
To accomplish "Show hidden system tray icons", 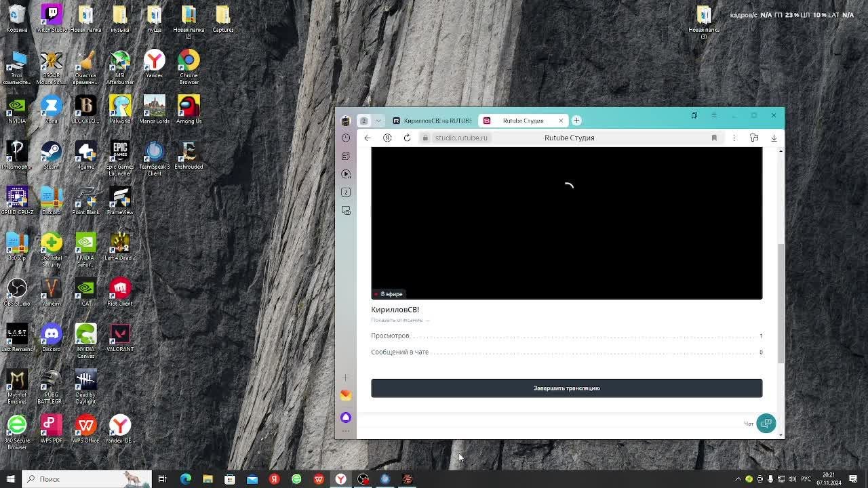I will pyautogui.click(x=738, y=479).
